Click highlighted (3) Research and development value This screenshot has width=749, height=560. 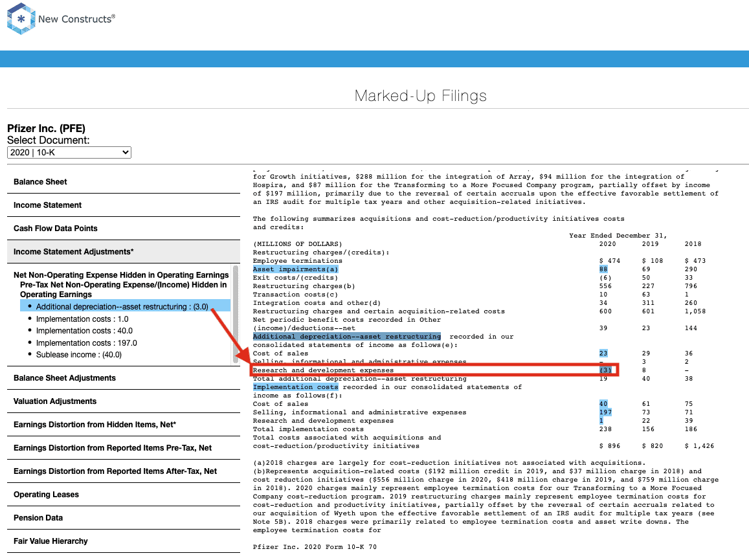click(x=605, y=370)
